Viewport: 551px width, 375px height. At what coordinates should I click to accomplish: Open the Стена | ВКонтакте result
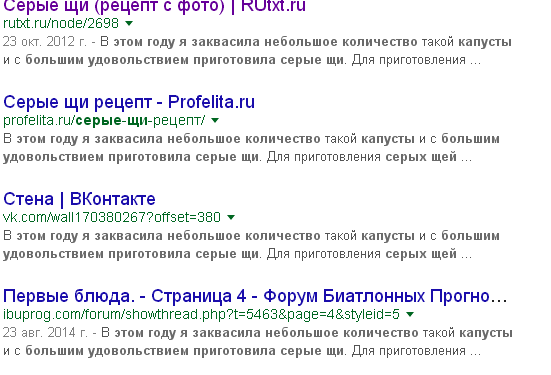point(79,199)
